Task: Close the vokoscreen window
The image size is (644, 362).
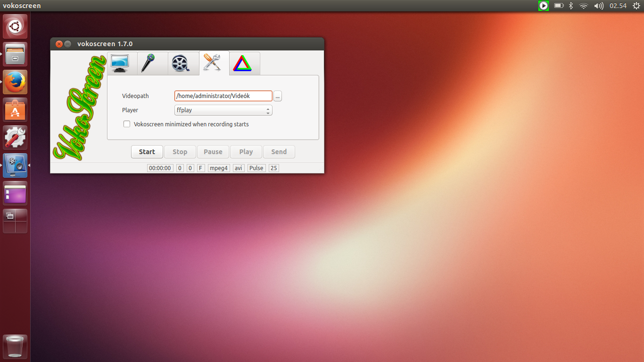Action: (x=59, y=44)
